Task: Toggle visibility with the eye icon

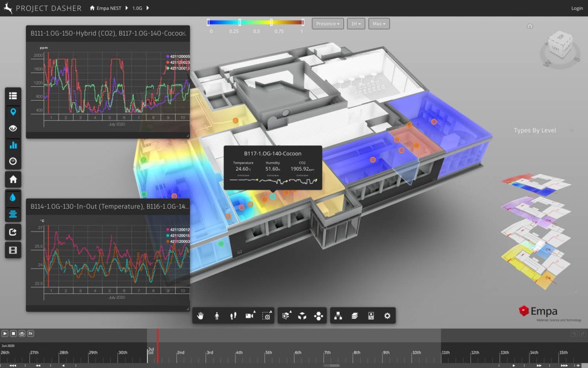Action: (x=13, y=128)
